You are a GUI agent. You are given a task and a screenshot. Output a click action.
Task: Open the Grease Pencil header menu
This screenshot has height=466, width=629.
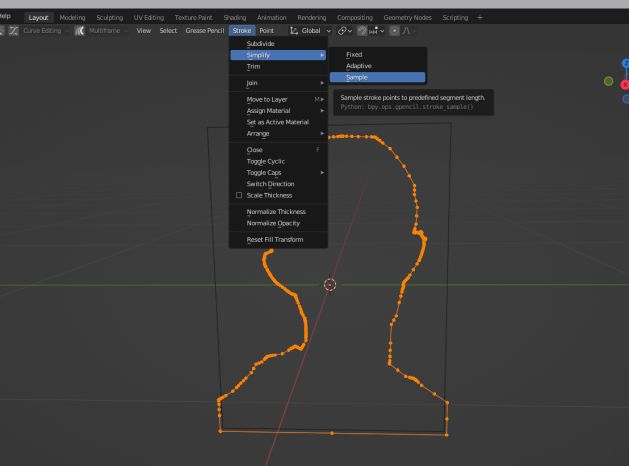coord(205,30)
